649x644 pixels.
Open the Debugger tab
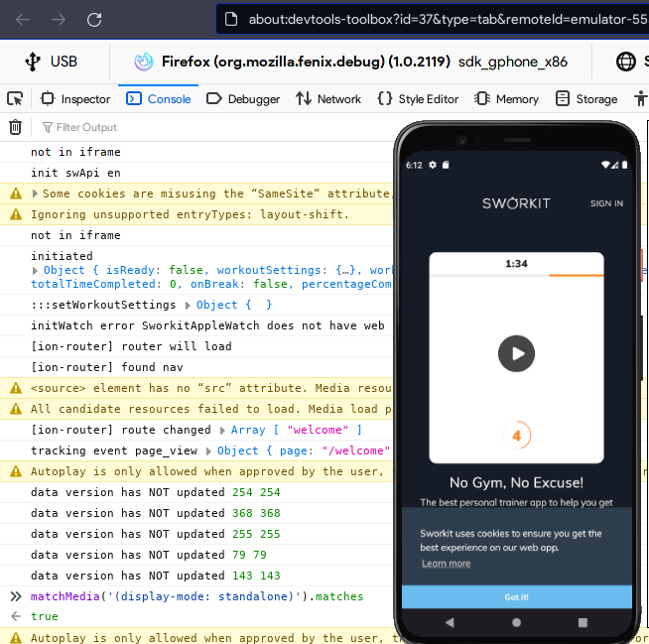coord(243,99)
